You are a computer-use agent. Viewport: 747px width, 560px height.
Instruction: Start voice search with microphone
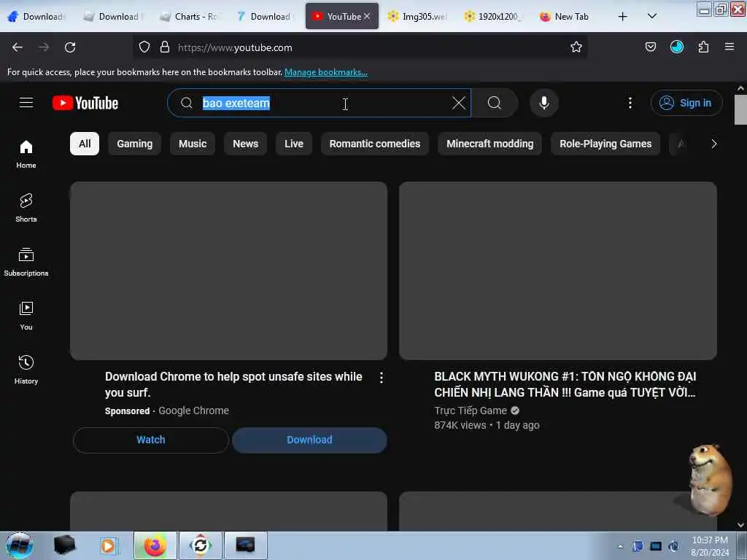(x=544, y=103)
